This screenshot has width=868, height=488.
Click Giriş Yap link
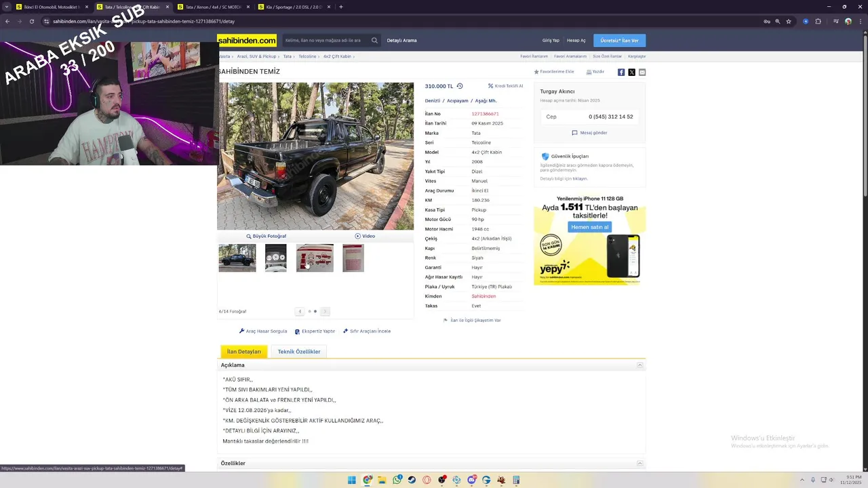pyautogui.click(x=551, y=41)
